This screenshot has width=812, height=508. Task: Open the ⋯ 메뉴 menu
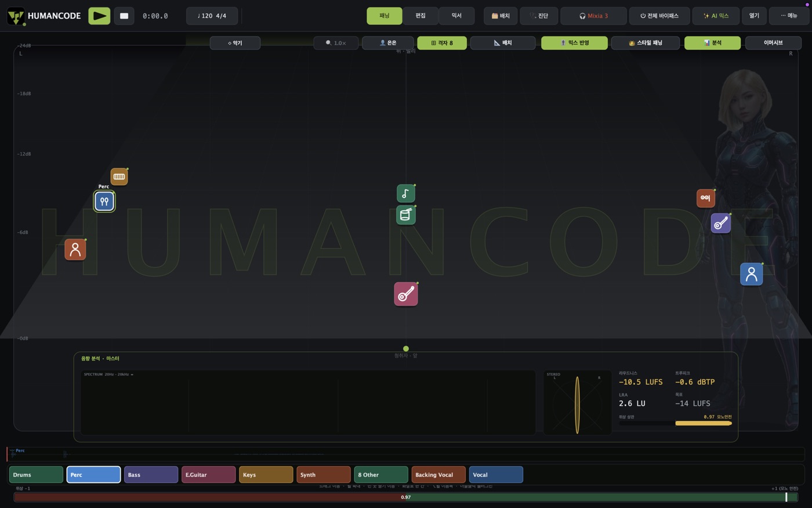click(x=789, y=16)
